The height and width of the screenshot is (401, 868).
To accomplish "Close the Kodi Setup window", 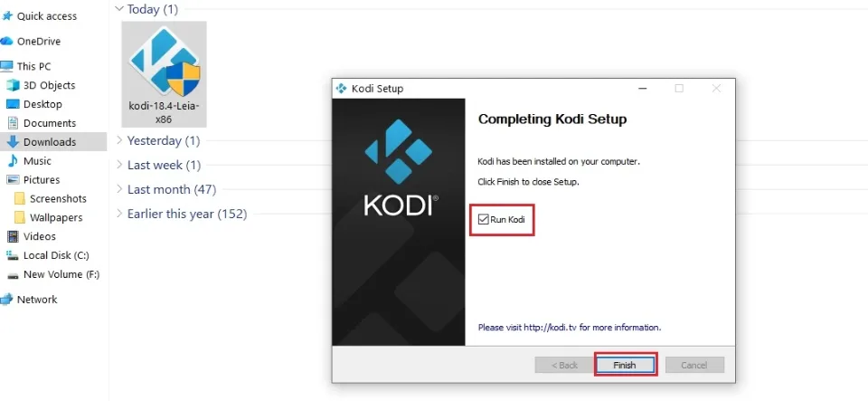I will coord(716,89).
